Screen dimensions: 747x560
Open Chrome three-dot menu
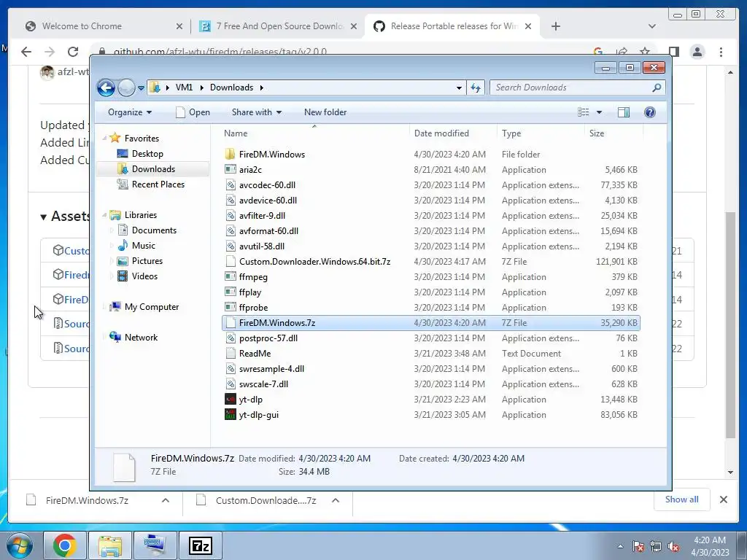point(721,52)
